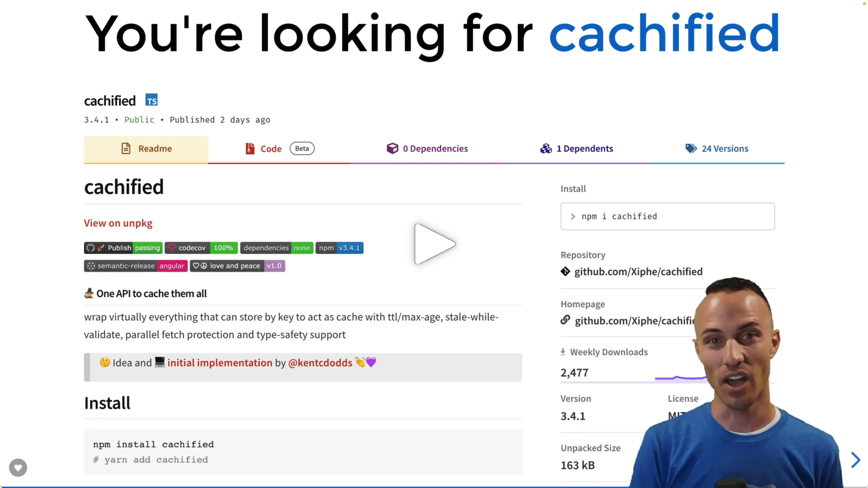Click the npm install cachified code line

pyautogui.click(x=153, y=444)
